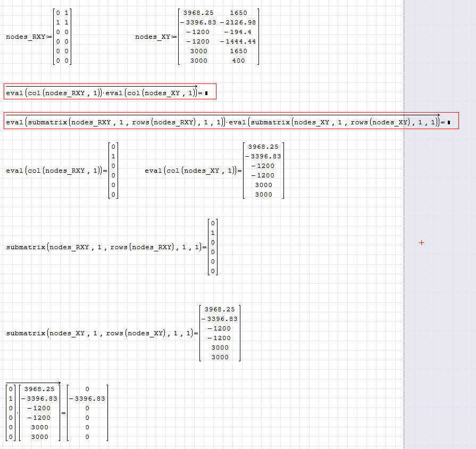This screenshot has height=449, width=476.
Task: Click the -3396.83 value in the bottom result vector
Action: (x=87, y=399)
